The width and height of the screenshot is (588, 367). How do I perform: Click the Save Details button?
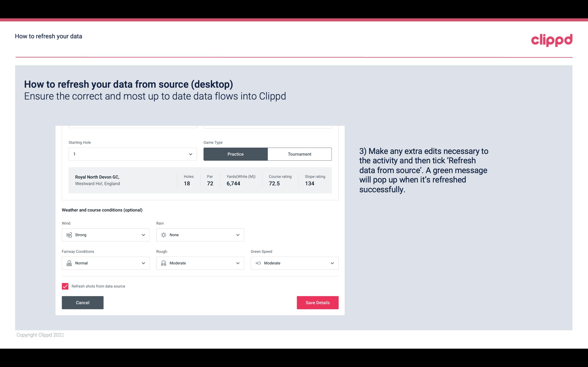(x=317, y=302)
